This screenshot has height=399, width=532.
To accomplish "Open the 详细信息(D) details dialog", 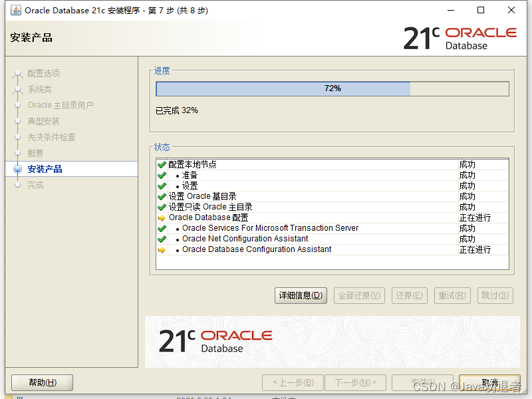I will point(301,295).
